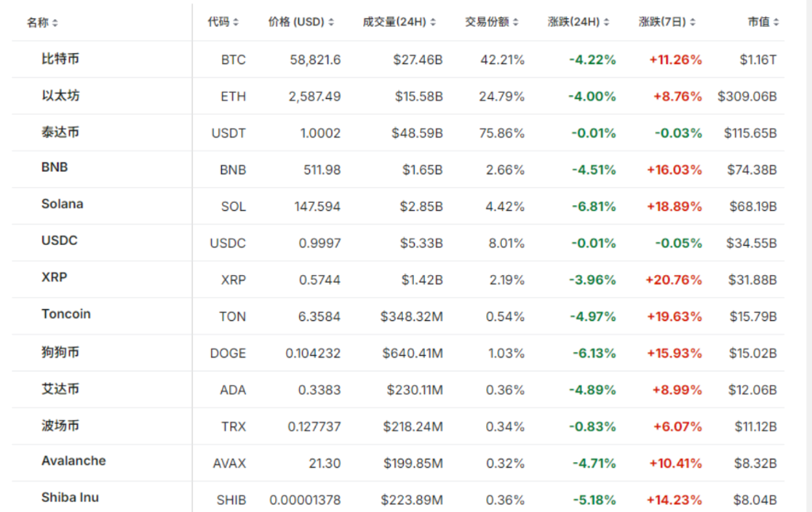The width and height of the screenshot is (812, 512).
Task: Select the TON ticker code
Action: pos(232,317)
